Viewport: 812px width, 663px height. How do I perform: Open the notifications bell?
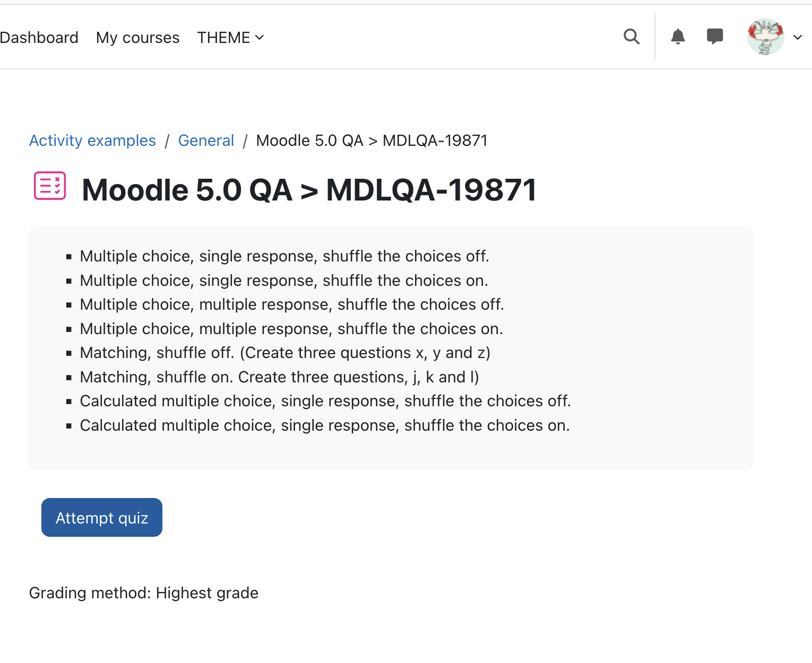tap(678, 37)
